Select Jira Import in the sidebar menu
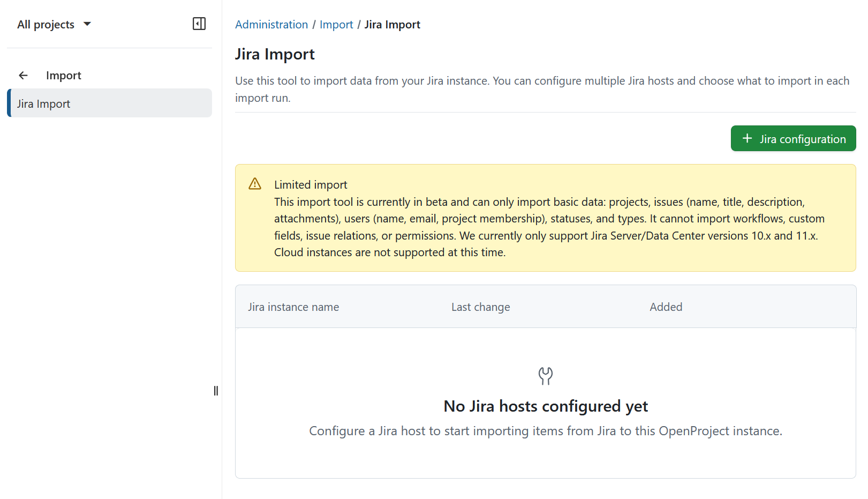The height and width of the screenshot is (499, 868). (x=43, y=103)
